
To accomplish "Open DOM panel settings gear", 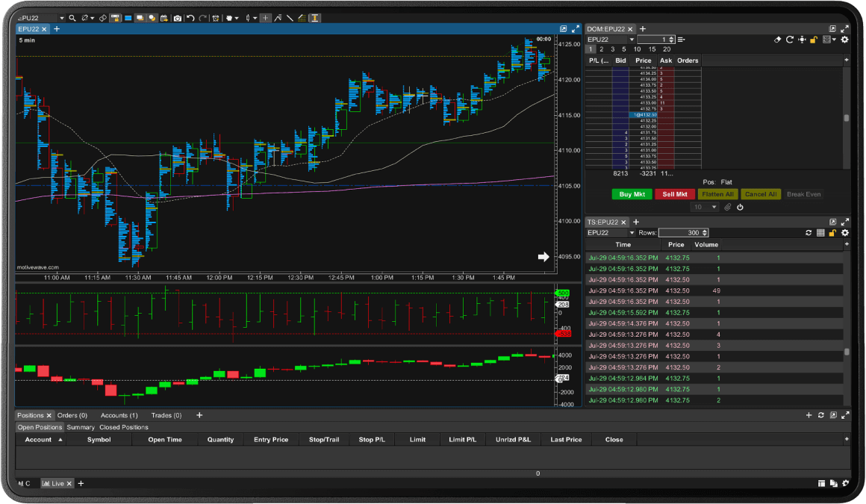I will [x=844, y=40].
